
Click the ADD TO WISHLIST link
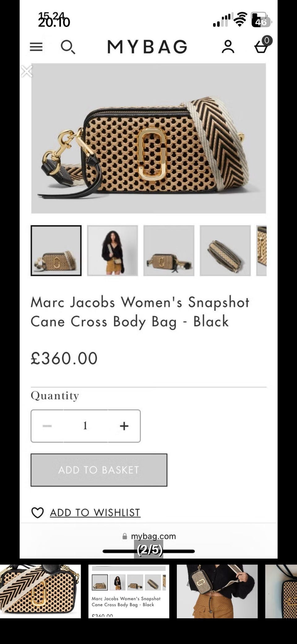(x=95, y=512)
